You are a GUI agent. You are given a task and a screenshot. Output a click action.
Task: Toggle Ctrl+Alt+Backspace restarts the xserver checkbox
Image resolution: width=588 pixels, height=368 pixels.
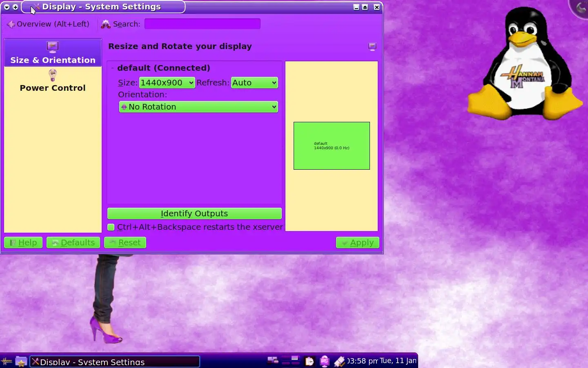[x=111, y=227]
